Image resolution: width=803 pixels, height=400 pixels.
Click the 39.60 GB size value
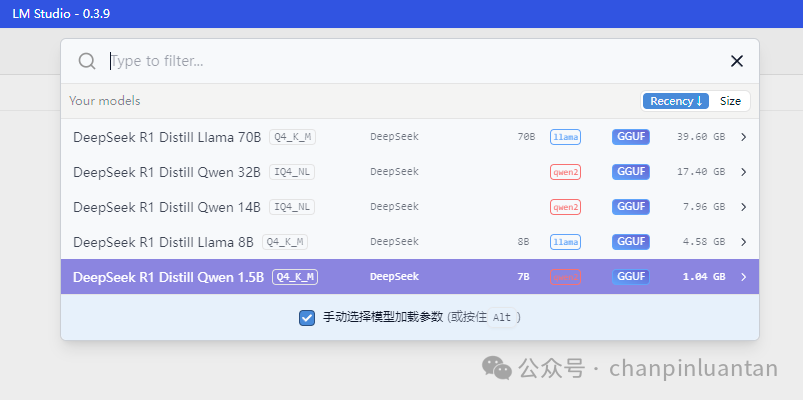coord(701,137)
